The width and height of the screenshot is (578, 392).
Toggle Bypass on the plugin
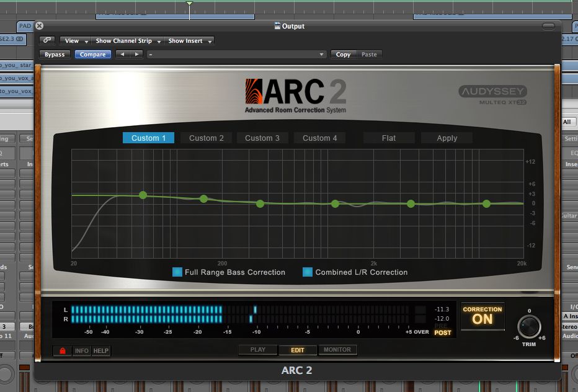tap(55, 54)
